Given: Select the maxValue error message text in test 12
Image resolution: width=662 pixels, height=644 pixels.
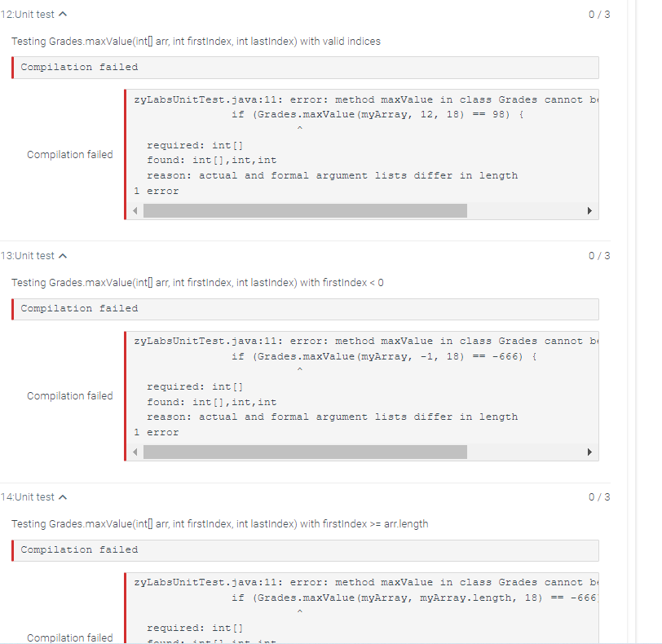Looking at the screenshot, I should pos(359,99).
